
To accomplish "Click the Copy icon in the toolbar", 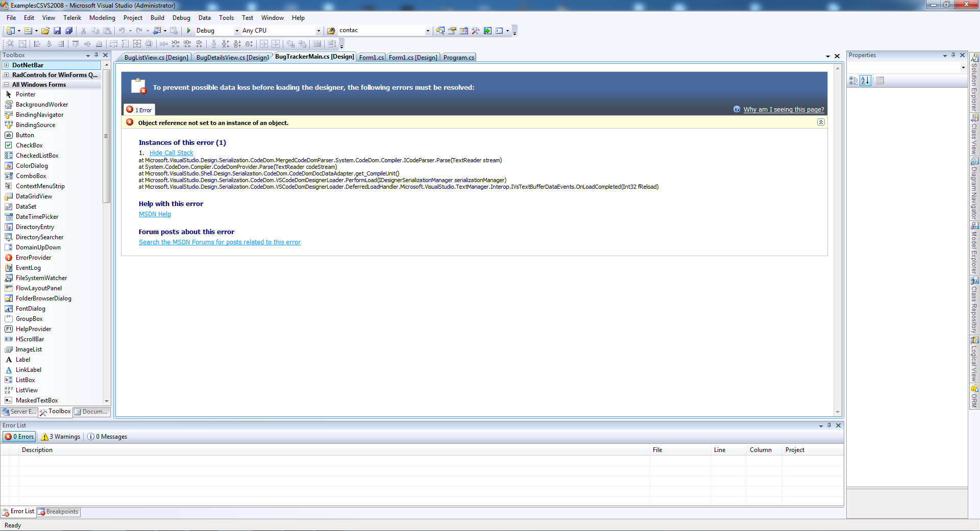I will pos(95,31).
